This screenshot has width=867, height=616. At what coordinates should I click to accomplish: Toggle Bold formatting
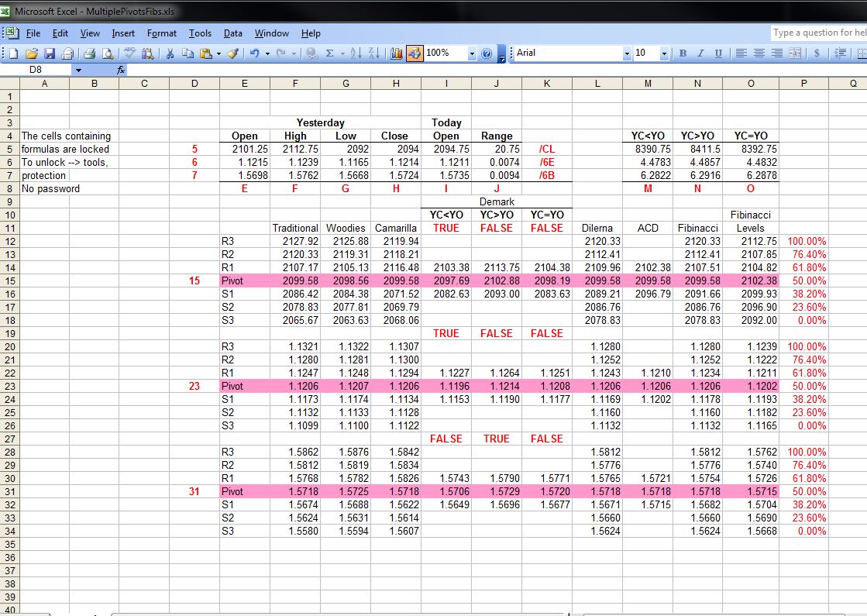[683, 53]
